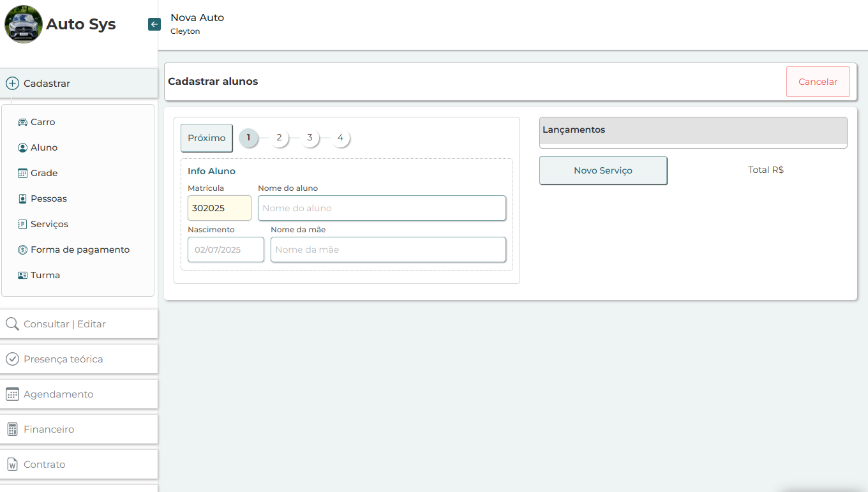
Task: Click the dollar icon for Forma de pagamento
Action: tap(22, 250)
